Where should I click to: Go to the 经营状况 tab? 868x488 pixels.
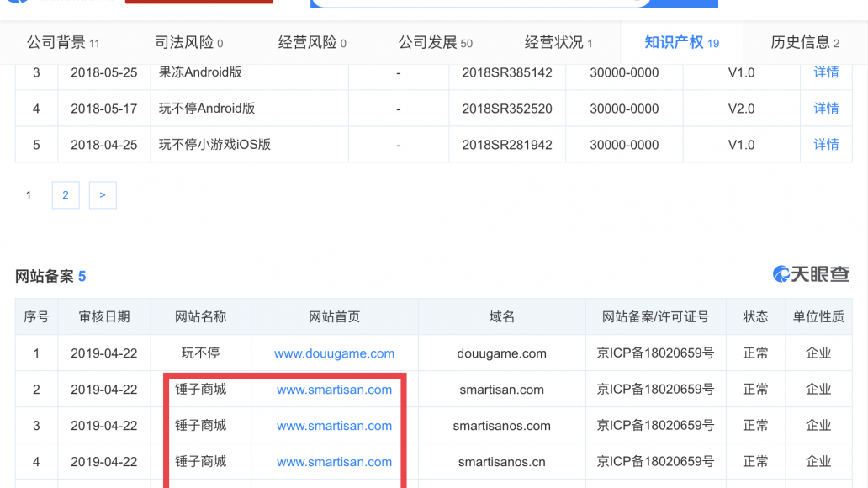[558, 43]
